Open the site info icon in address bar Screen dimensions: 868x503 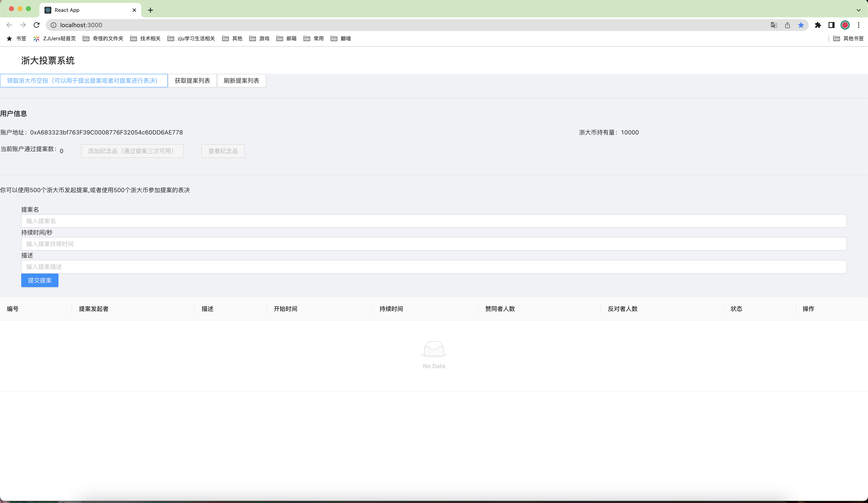tap(53, 25)
